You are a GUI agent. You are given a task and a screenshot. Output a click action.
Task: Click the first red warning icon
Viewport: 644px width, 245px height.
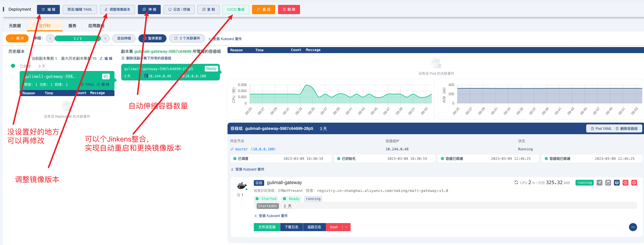click(626, 183)
